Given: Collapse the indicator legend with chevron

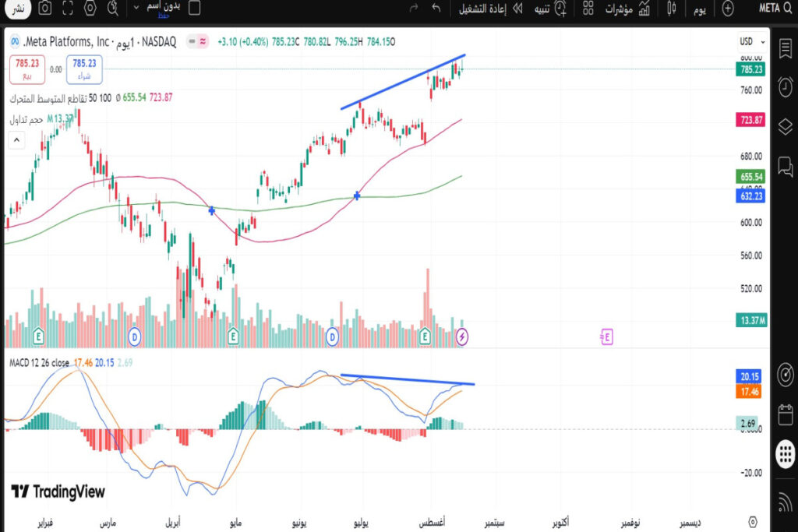Looking at the screenshot, I should point(15,140).
